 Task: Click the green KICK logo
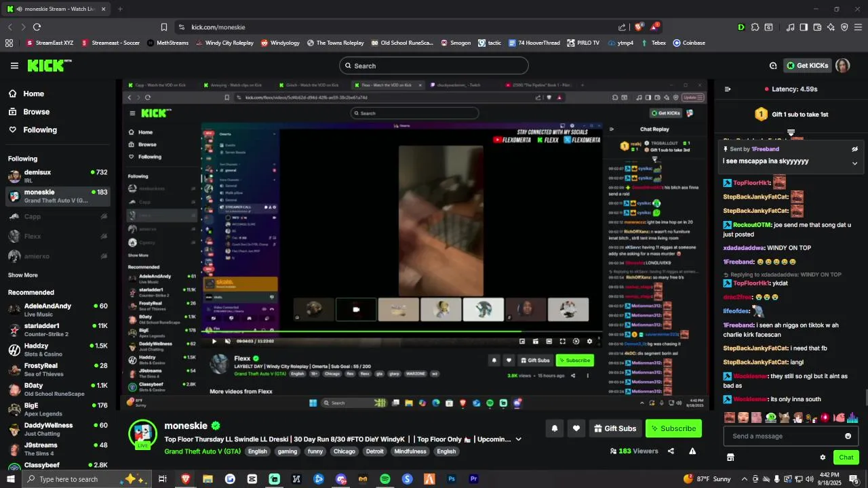pyautogui.click(x=49, y=65)
